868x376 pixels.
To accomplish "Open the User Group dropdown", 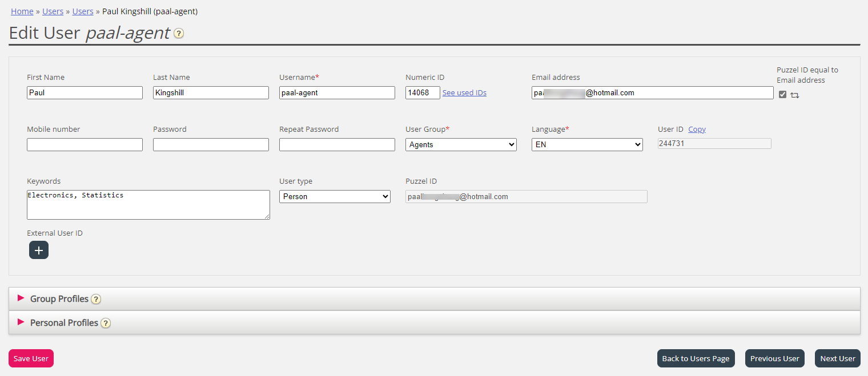I will (461, 144).
